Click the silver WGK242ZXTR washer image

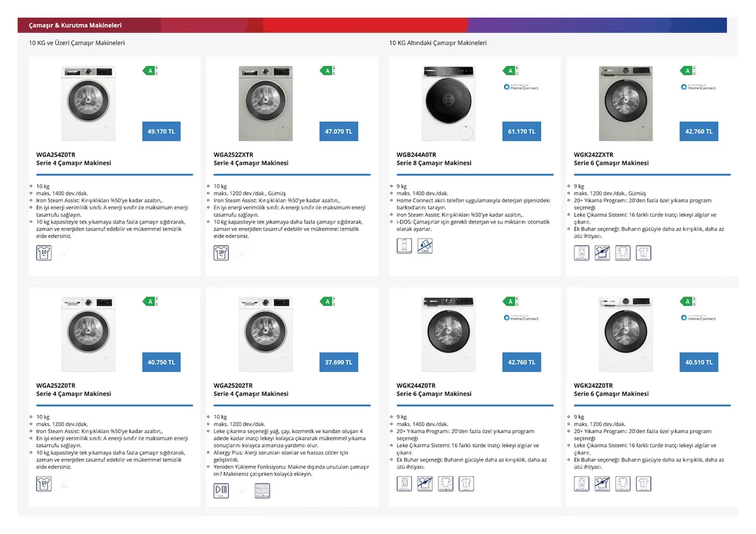[626, 103]
